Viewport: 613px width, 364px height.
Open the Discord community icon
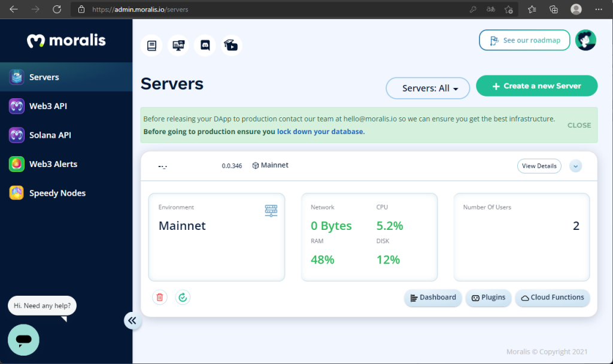[x=205, y=45]
